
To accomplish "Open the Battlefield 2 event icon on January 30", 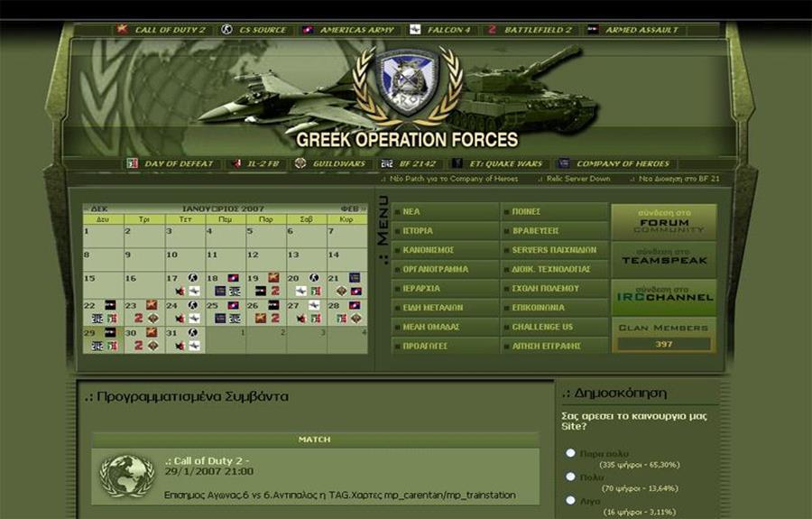I will [x=138, y=346].
